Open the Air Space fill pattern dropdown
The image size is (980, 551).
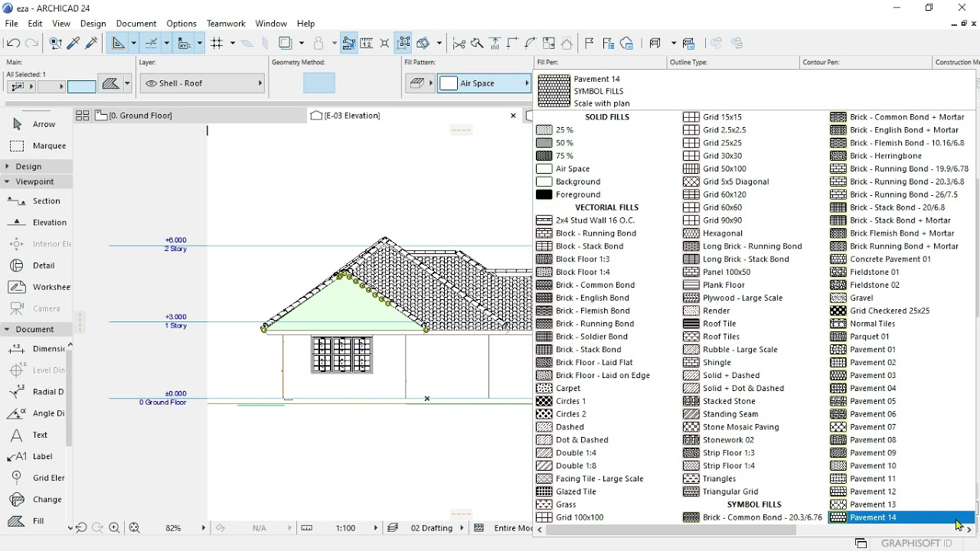click(x=485, y=83)
